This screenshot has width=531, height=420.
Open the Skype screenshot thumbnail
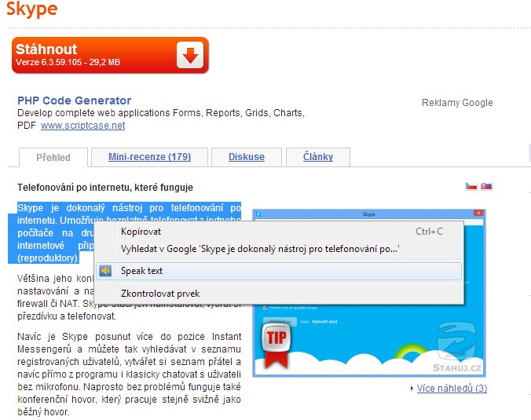pyautogui.click(x=369, y=293)
